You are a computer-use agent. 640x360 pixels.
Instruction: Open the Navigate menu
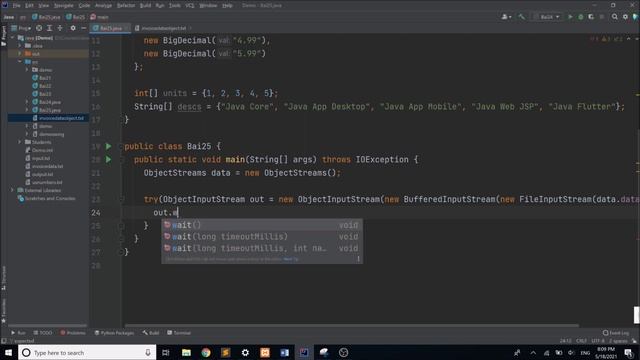tap(64, 5)
